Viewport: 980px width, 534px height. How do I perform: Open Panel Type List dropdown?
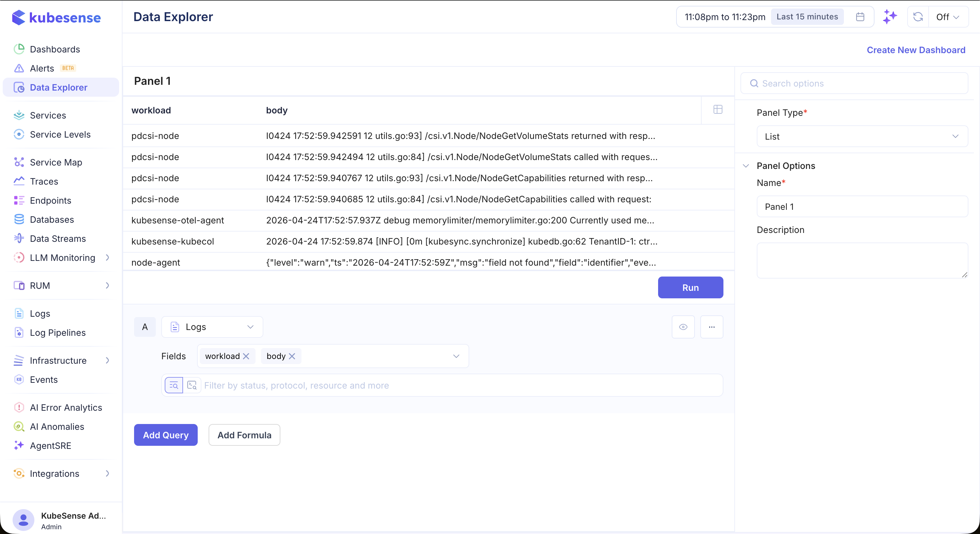click(862, 136)
